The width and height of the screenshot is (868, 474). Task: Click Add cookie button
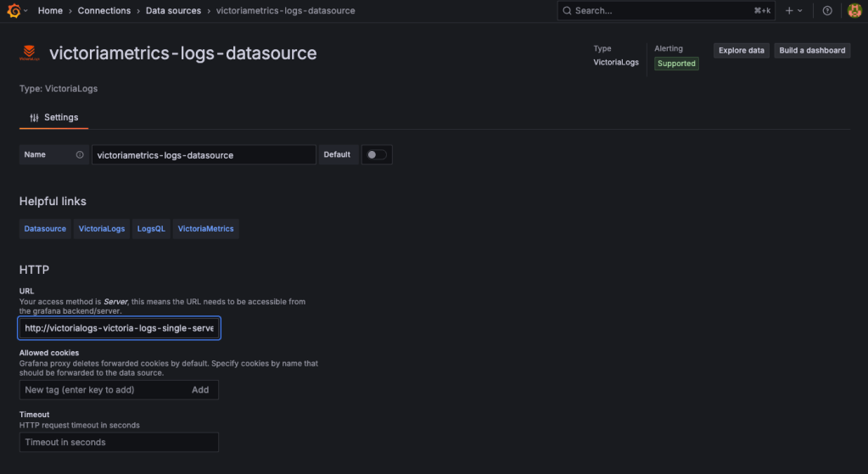point(200,390)
